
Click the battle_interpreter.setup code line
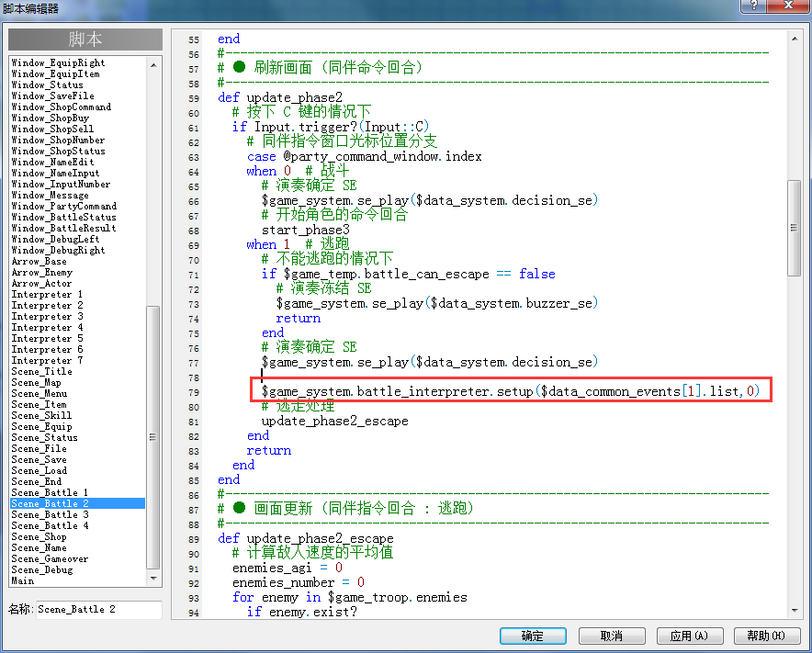tap(511, 391)
